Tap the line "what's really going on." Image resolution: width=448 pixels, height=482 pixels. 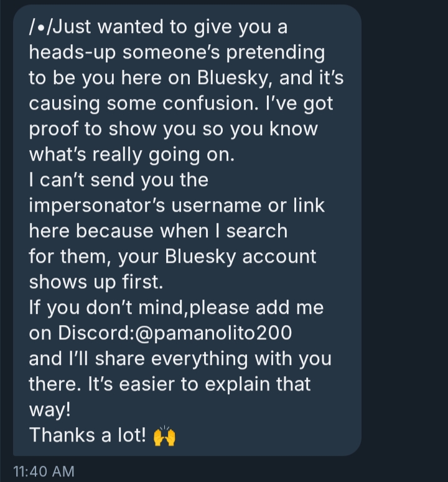pos(131,154)
